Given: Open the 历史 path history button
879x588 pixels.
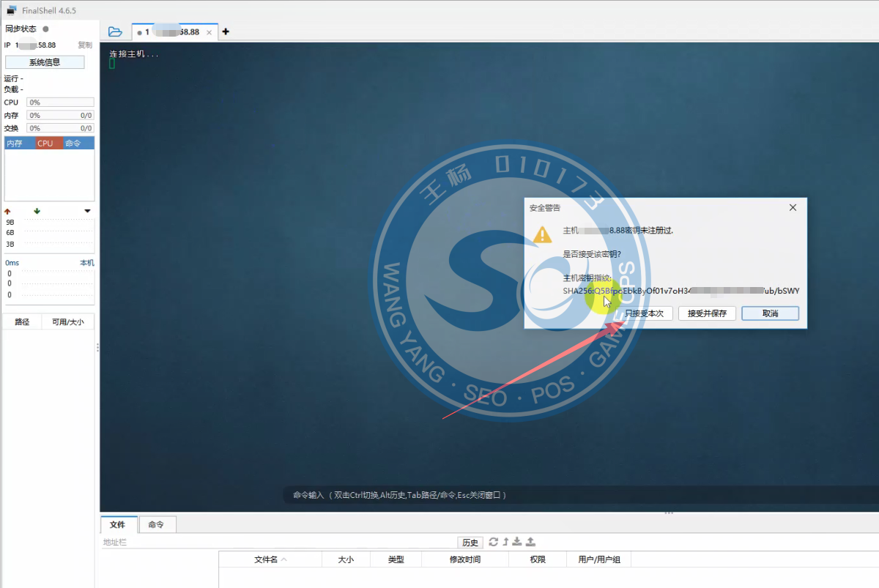Looking at the screenshot, I should click(x=470, y=543).
